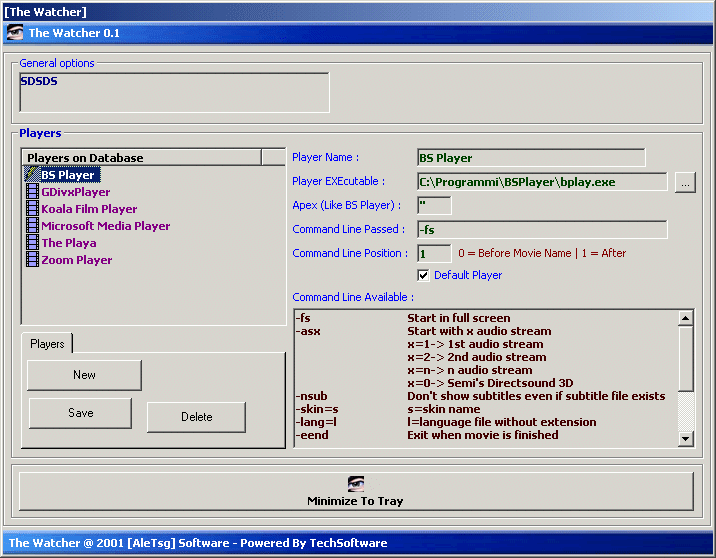Select BS Player in the database list
Image resolution: width=716 pixels, height=558 pixels.
coord(68,175)
